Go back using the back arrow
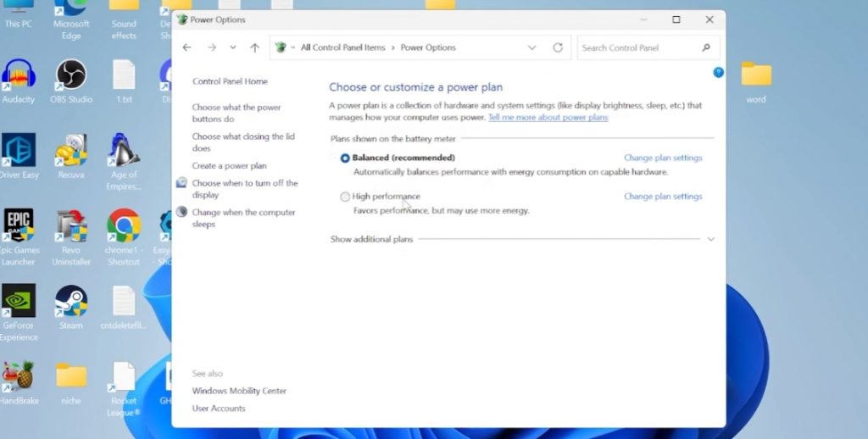This screenshot has width=868, height=439. (187, 47)
